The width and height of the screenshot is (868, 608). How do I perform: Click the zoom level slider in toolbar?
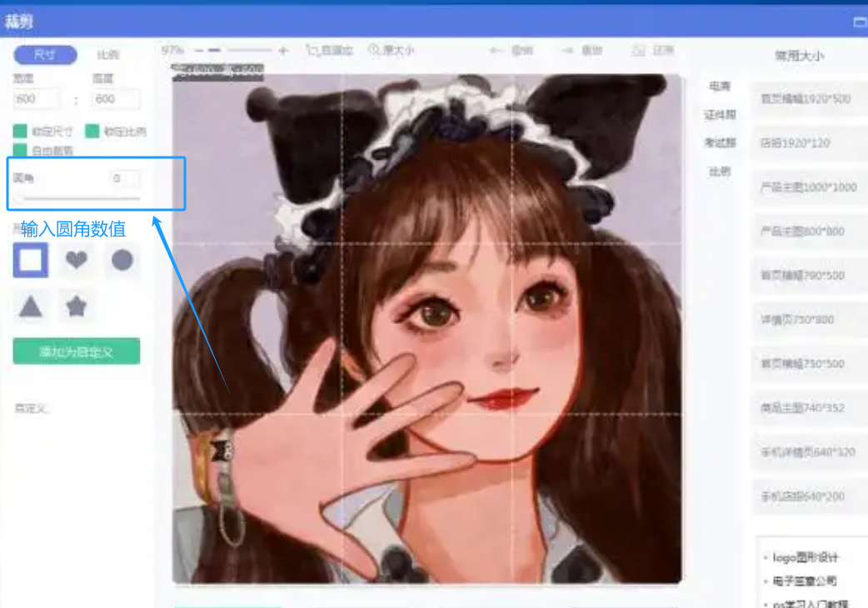click(x=242, y=50)
